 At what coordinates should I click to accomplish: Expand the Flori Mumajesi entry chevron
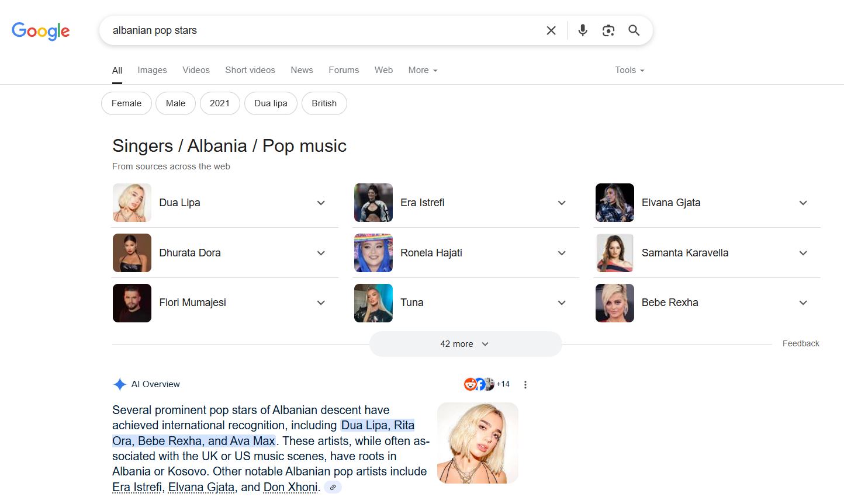[x=321, y=303]
